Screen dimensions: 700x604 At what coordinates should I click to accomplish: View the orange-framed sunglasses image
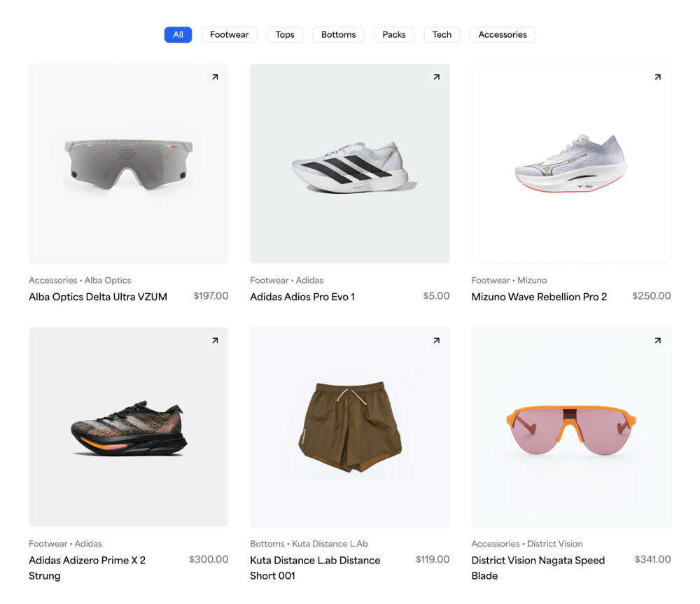571,427
